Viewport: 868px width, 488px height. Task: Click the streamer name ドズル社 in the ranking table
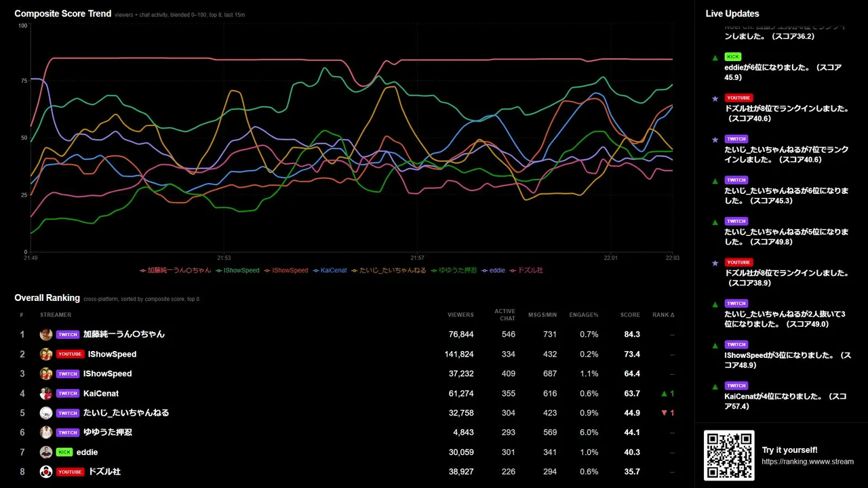point(104,472)
